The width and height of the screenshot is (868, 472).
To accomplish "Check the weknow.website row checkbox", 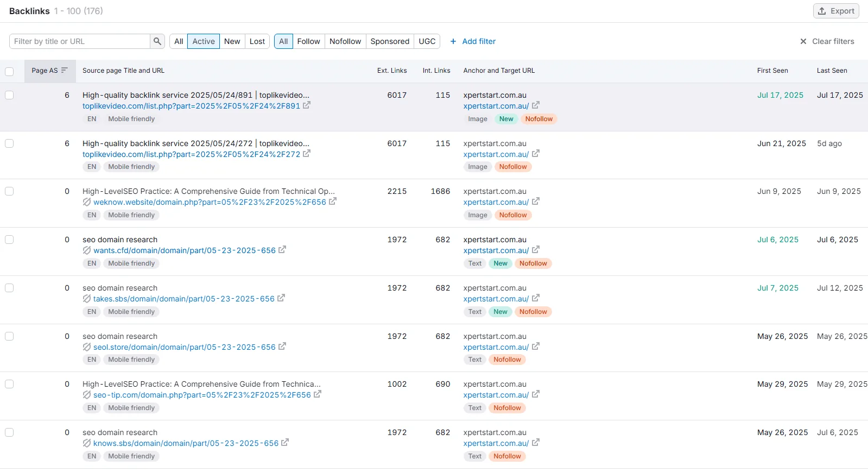I will [x=9, y=191].
